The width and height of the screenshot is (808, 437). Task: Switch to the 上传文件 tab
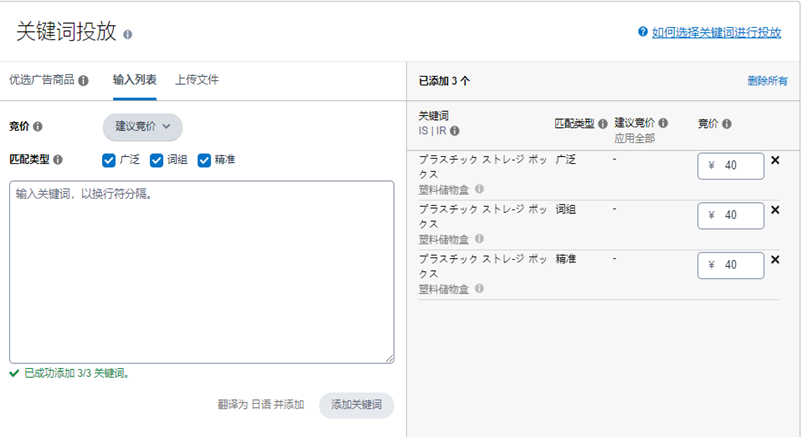pos(196,80)
